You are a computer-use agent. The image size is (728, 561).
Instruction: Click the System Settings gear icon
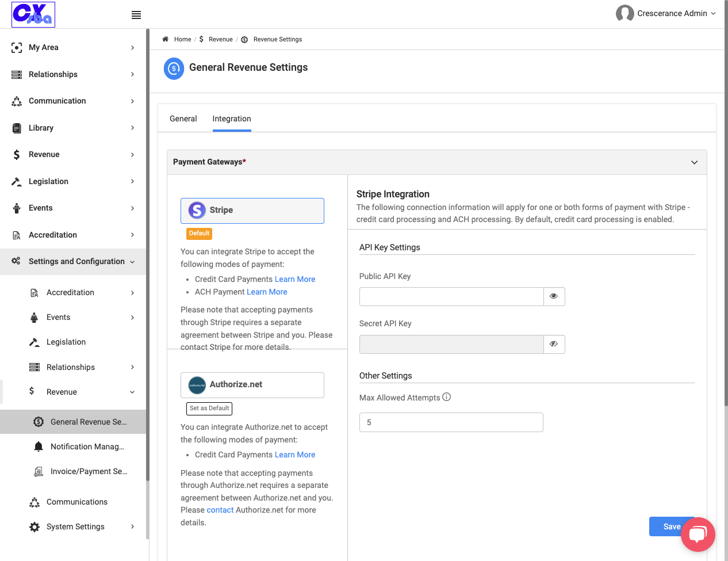click(35, 527)
